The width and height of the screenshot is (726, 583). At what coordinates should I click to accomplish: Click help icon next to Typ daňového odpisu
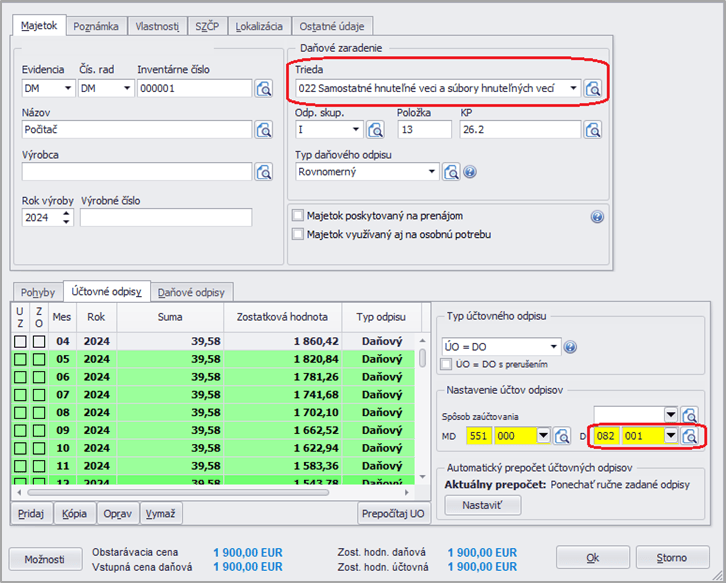pyautogui.click(x=470, y=172)
